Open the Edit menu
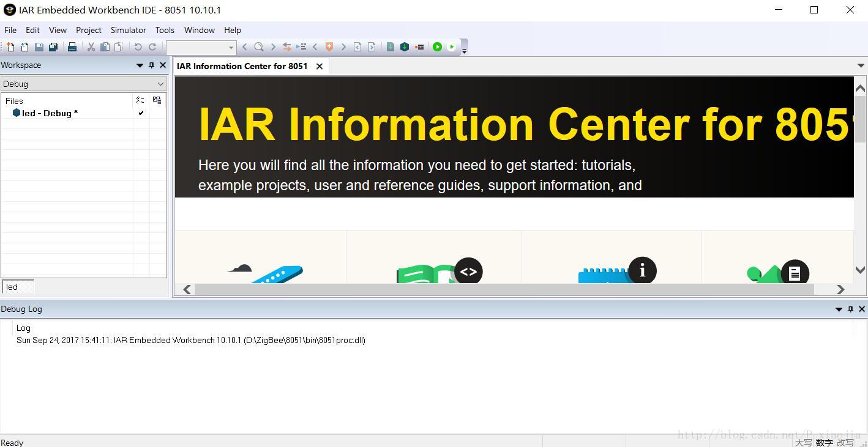The width and height of the screenshot is (868, 447). click(x=32, y=30)
